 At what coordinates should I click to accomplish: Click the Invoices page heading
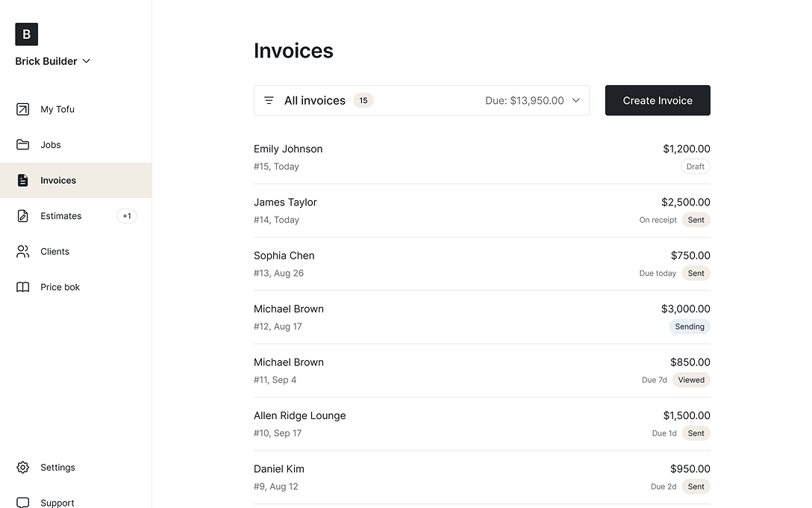pos(293,51)
